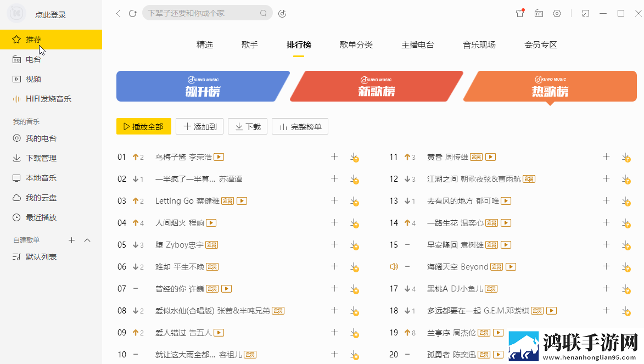Open 推荐 in the sidebar

51,40
